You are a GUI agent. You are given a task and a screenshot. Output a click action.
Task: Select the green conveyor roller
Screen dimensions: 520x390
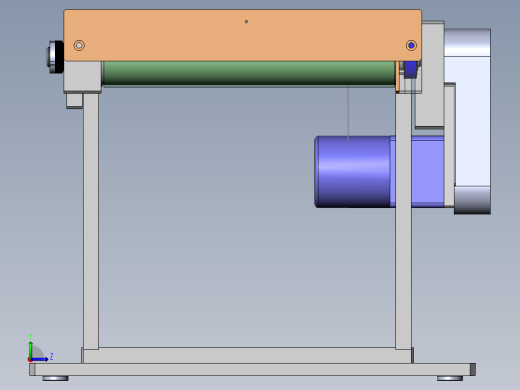(249, 74)
